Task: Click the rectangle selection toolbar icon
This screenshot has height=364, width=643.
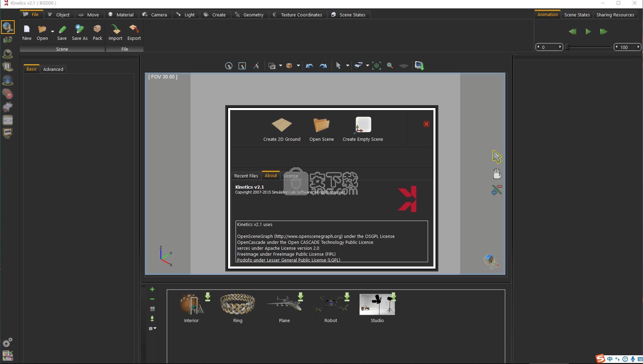Action: coord(242,66)
